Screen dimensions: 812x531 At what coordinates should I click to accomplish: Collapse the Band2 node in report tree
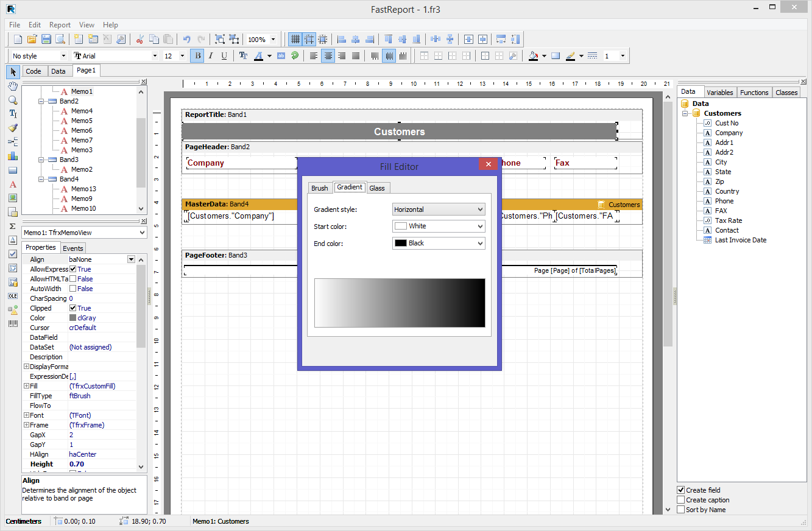tap(41, 101)
